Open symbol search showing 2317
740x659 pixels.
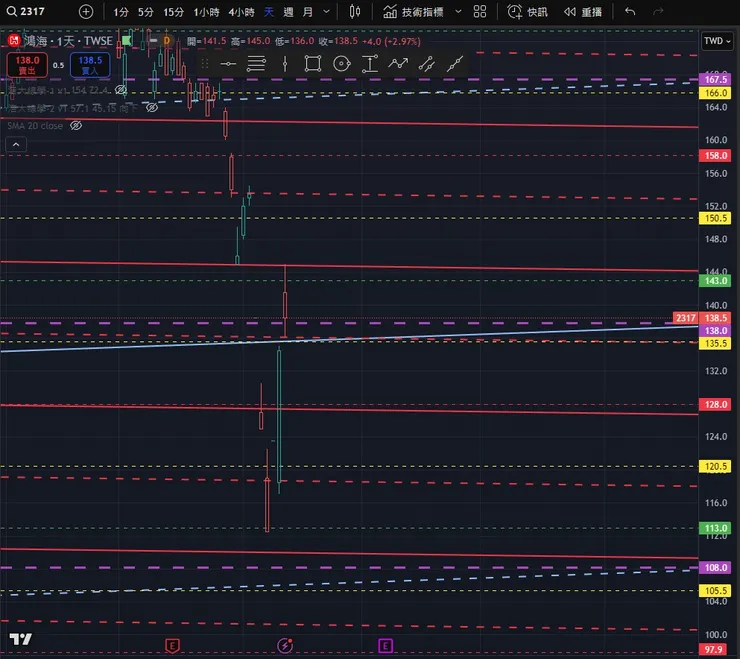(x=26, y=11)
